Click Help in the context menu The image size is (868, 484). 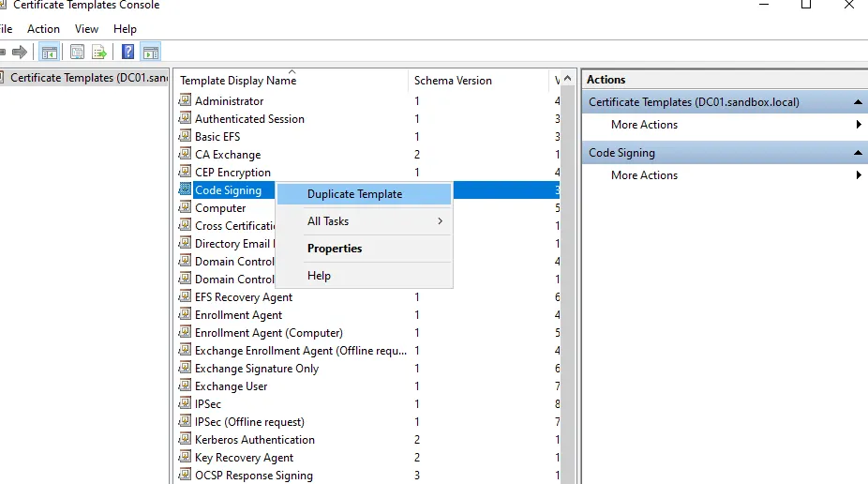point(319,276)
